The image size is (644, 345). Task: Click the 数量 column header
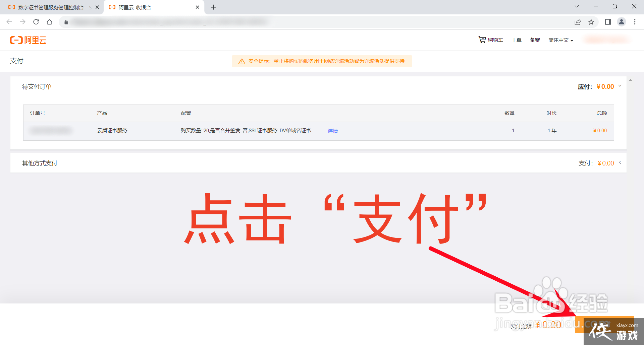pos(509,113)
